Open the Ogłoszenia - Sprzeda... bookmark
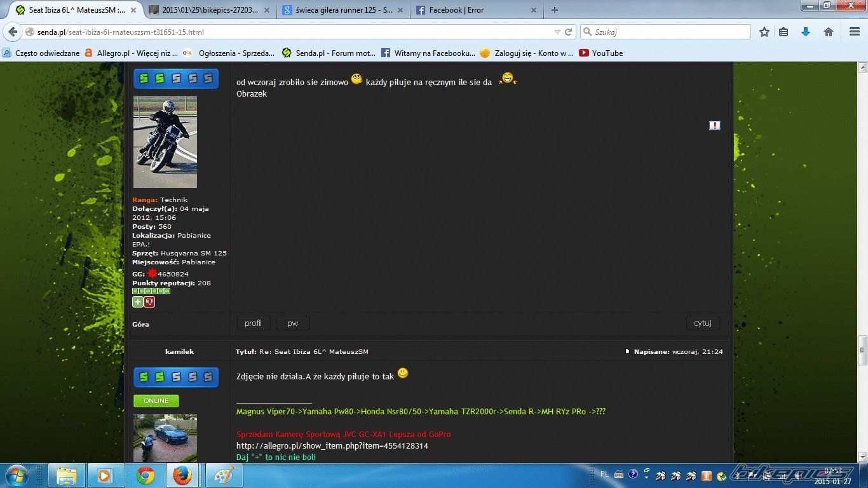Screen dimensions: 868x488 coord(229,53)
